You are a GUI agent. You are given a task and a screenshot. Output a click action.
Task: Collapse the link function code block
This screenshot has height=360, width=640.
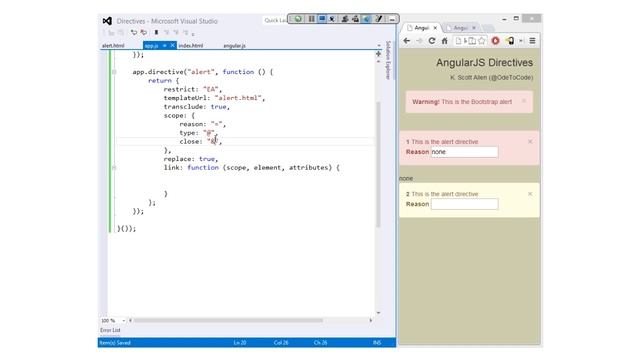(114, 168)
